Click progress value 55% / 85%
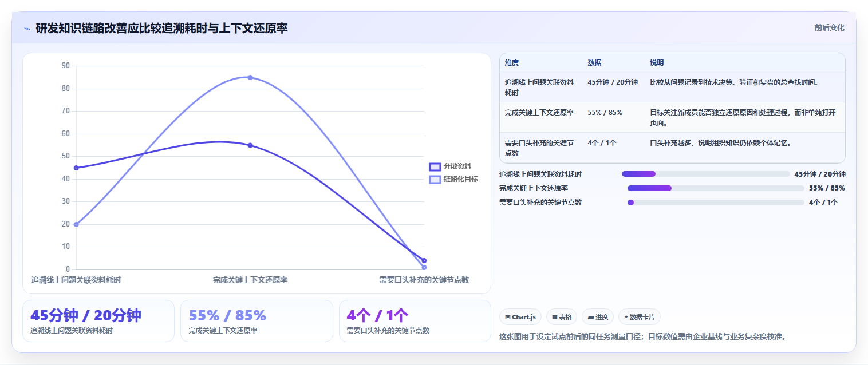 tap(827, 188)
